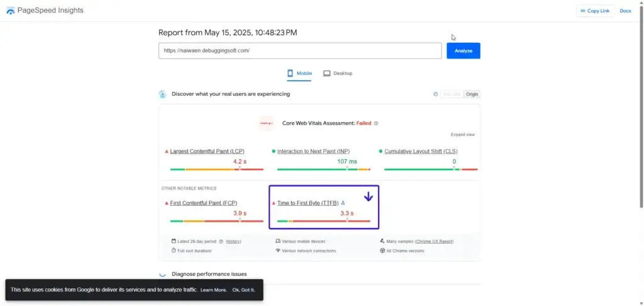This screenshot has height=306, width=644.
Task: Click the CLS distribution bar
Action: pyautogui.click(x=431, y=169)
